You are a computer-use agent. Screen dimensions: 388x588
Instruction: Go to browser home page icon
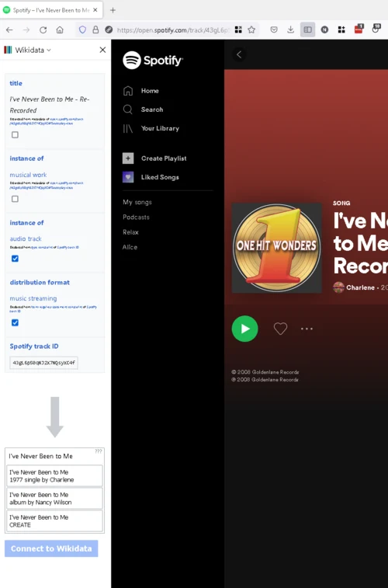pyautogui.click(x=60, y=30)
